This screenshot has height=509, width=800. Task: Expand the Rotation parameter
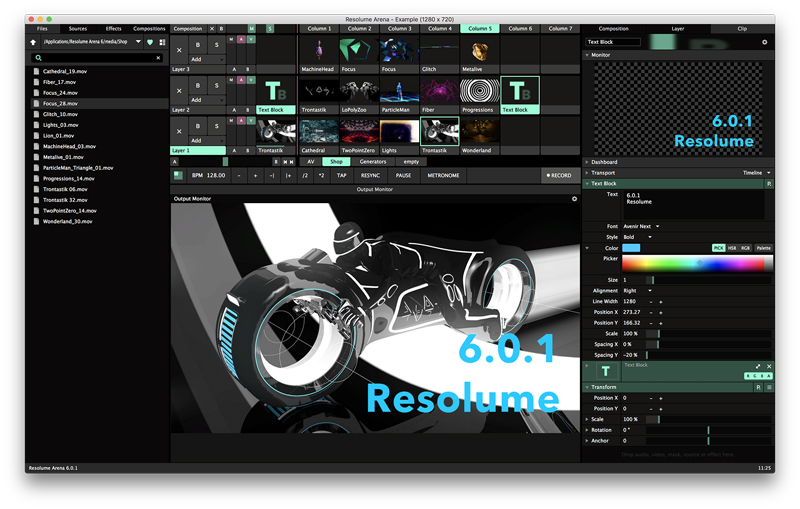(587, 430)
